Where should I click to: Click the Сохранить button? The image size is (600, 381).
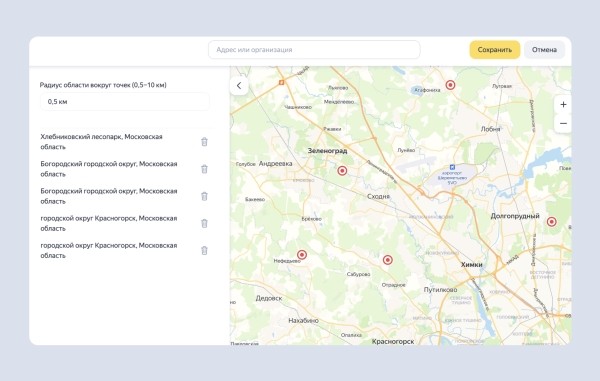click(494, 50)
